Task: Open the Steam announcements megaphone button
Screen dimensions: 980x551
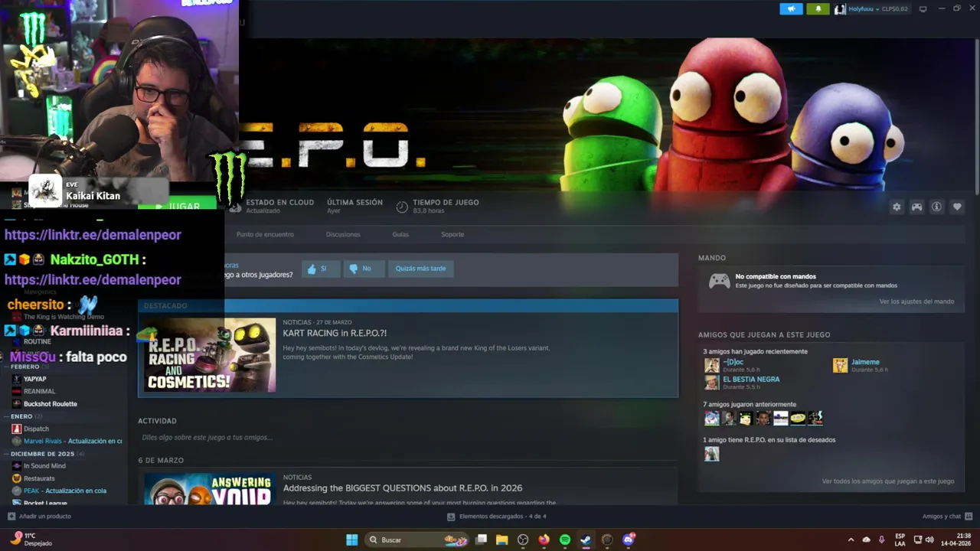Action: click(791, 8)
